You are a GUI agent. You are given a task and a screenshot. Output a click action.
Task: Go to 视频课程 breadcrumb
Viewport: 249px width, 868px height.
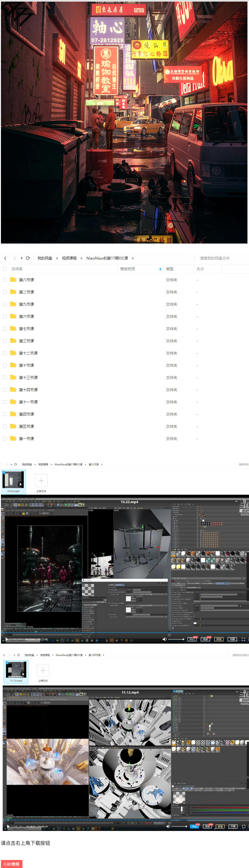pos(69,258)
